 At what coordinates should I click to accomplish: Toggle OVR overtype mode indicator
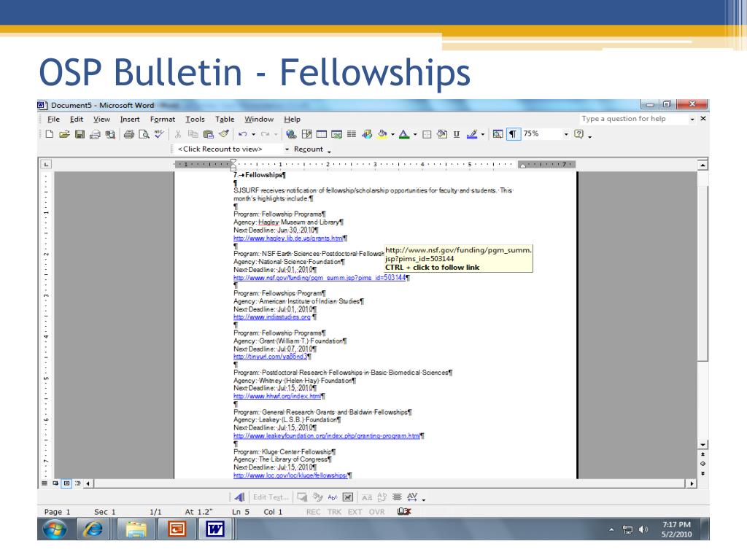click(376, 512)
